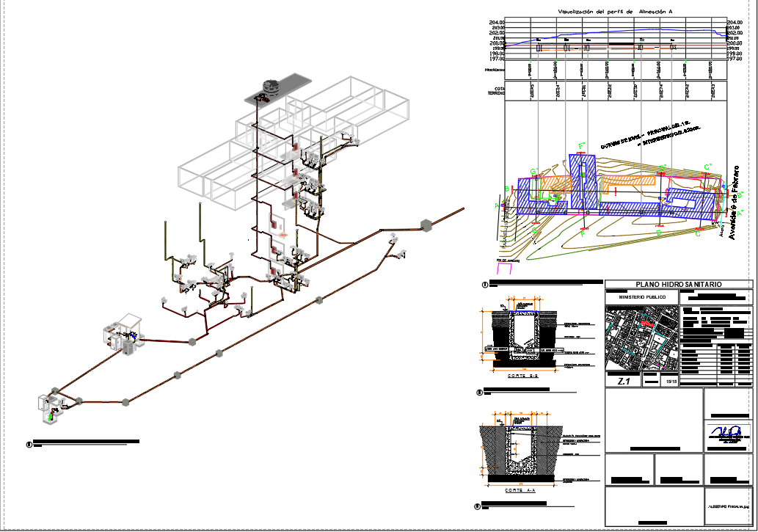Image resolution: width=758 pixels, height=532 pixels.
Task: Select the PLANO HIDROSANITARIO title text
Action: (678, 285)
